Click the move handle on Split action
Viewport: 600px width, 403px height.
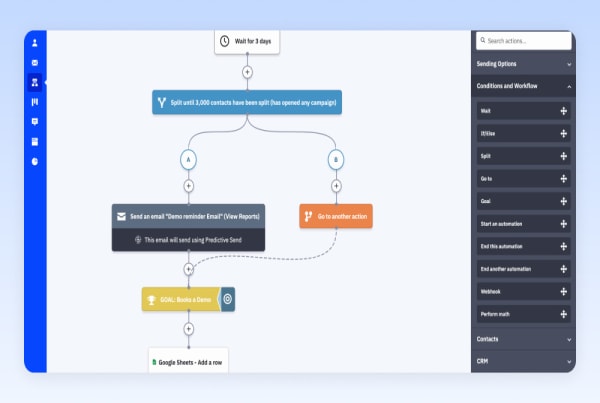pos(564,156)
